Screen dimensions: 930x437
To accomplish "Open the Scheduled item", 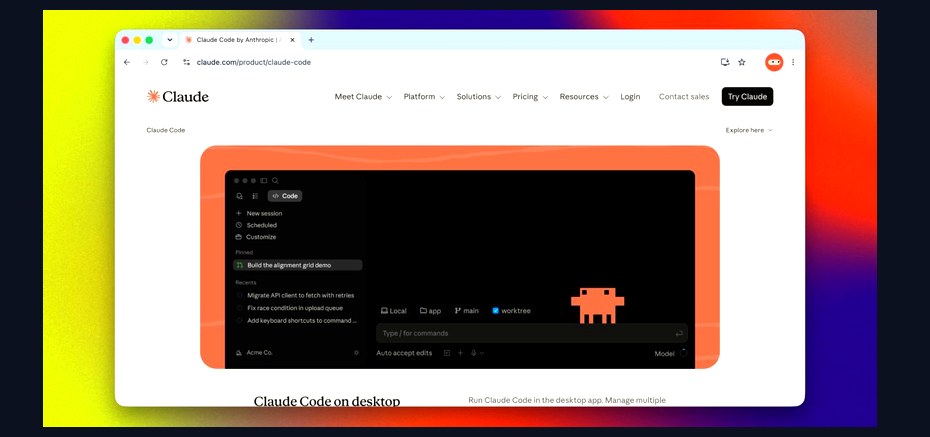I will [x=256, y=225].
